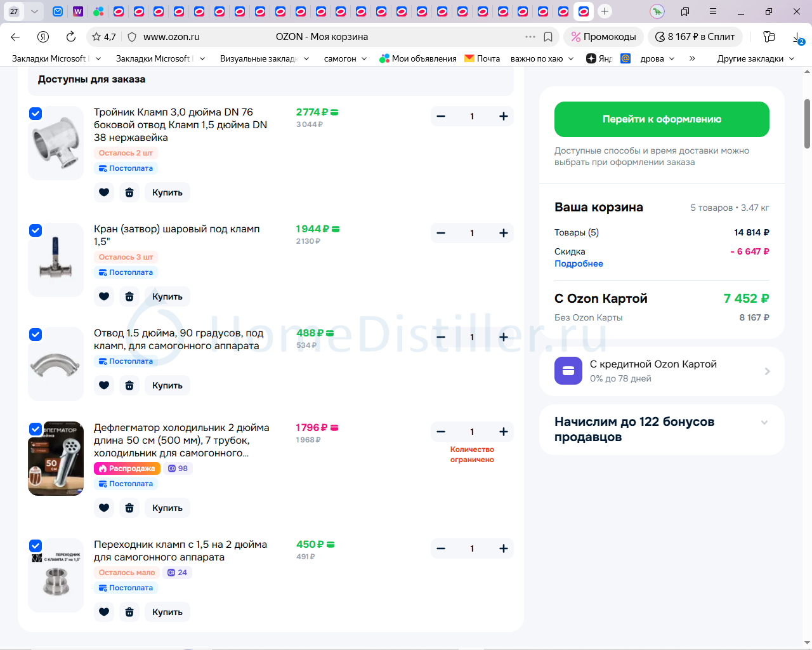Increase quantity of Переходник кламп with plus
Viewport: 812px width, 650px height.
(x=503, y=548)
